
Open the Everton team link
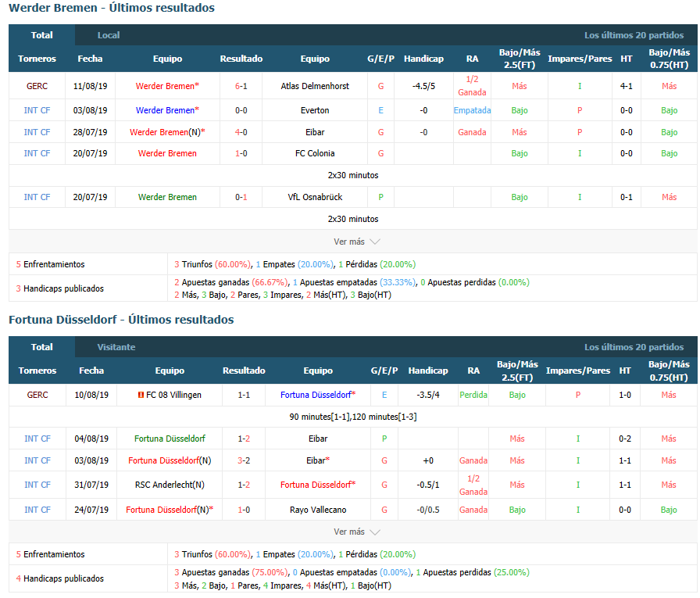click(315, 110)
